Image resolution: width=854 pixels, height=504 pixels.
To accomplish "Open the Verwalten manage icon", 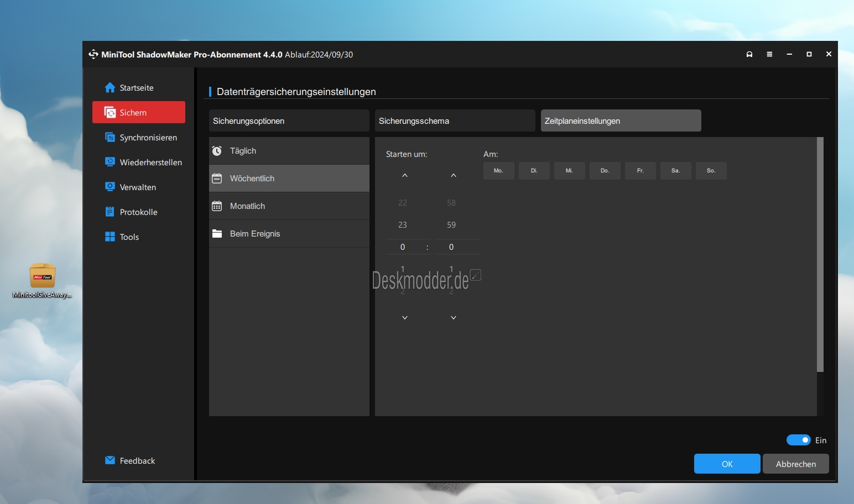I will [110, 187].
